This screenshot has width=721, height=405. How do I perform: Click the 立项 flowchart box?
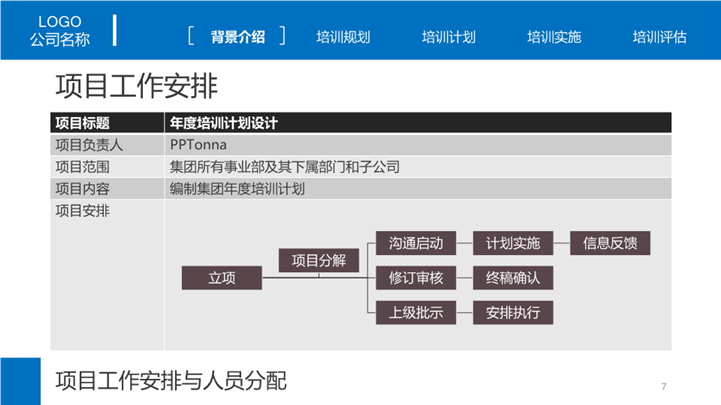(x=221, y=278)
